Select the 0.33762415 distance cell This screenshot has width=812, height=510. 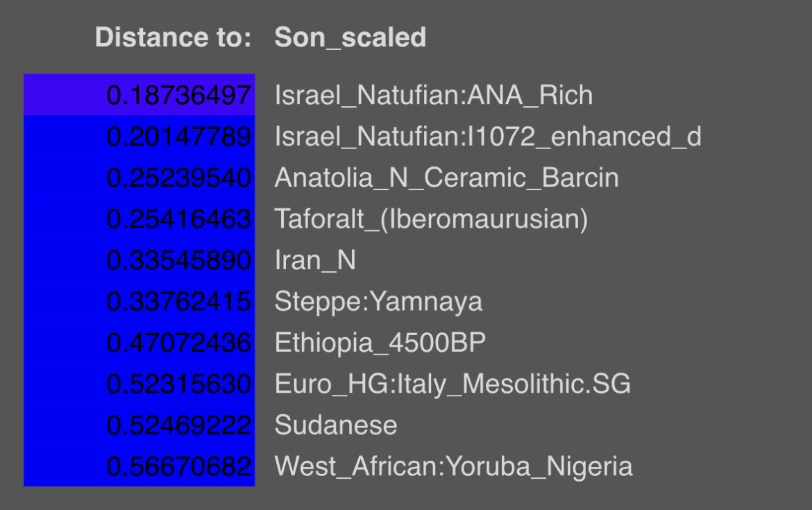coord(139,301)
